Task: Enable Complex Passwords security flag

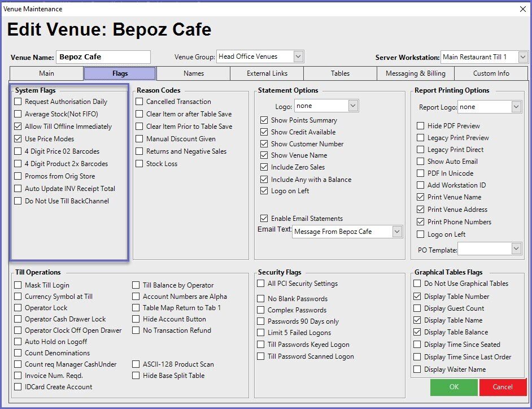Action: pyautogui.click(x=261, y=310)
